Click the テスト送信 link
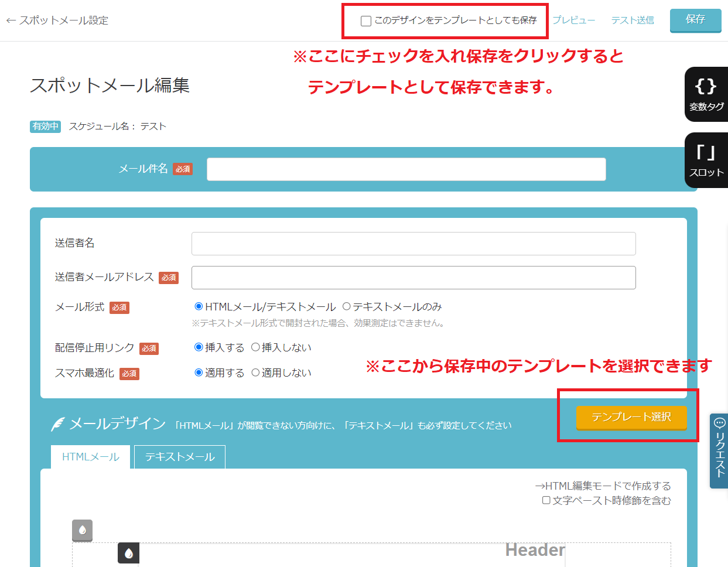728x567 pixels. pyautogui.click(x=633, y=21)
